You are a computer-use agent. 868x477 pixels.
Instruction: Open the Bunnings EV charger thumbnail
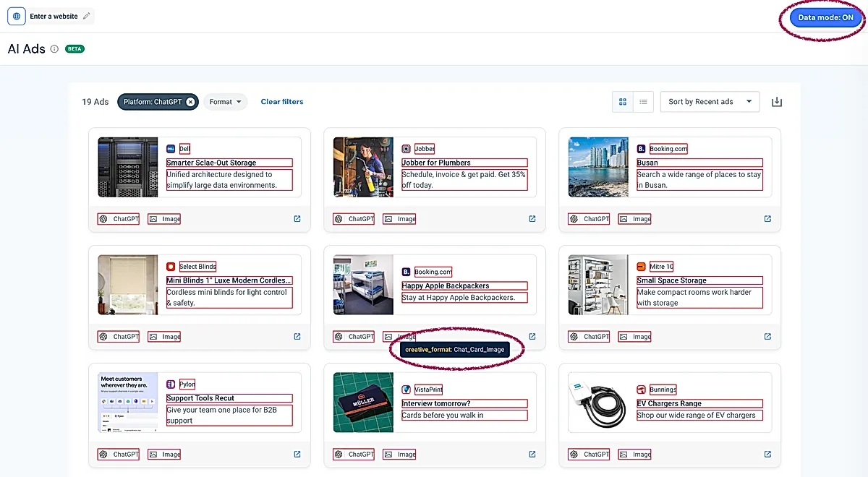598,403
